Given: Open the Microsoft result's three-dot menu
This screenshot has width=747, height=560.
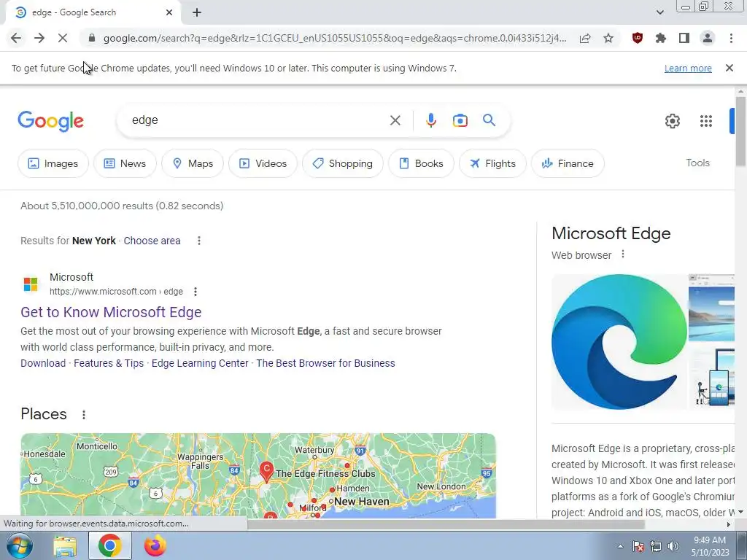Looking at the screenshot, I should point(196,292).
